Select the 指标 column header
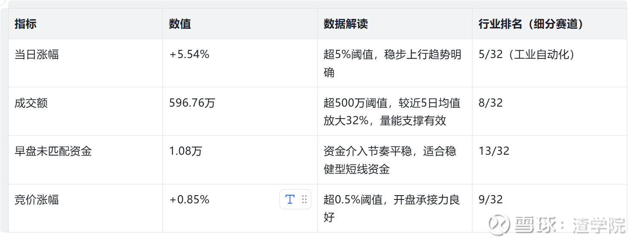644x245 pixels. tap(25, 24)
